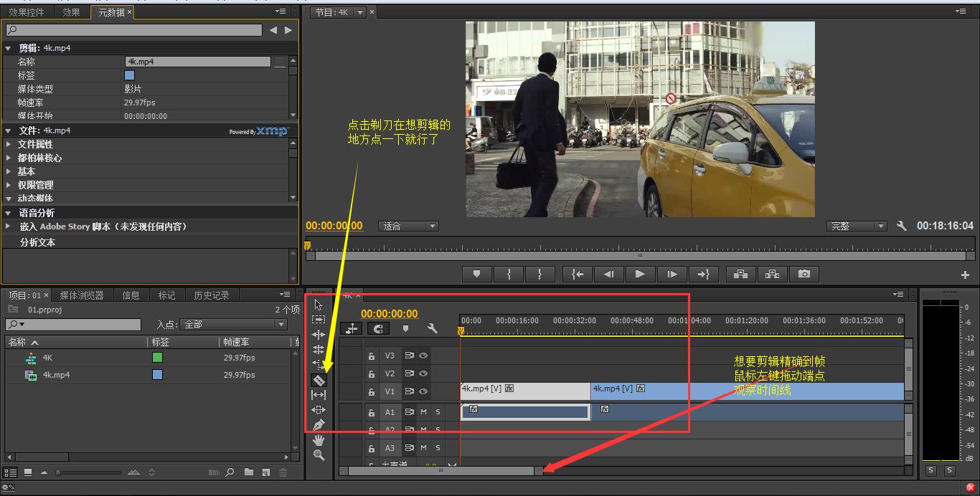980x496 pixels.
Task: Select the Pen tool
Action: (319, 425)
